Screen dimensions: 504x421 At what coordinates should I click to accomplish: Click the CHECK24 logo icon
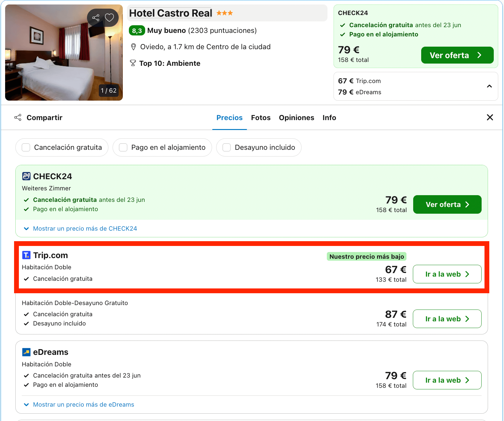click(x=26, y=176)
